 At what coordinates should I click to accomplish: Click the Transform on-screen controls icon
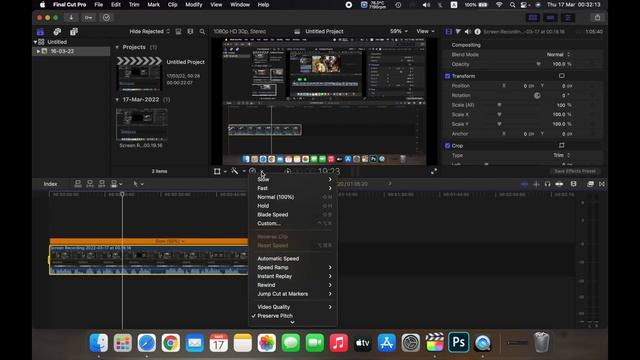point(562,76)
